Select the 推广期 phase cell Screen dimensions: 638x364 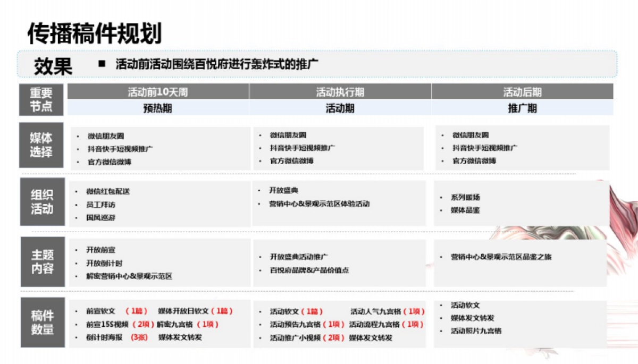[522, 108]
